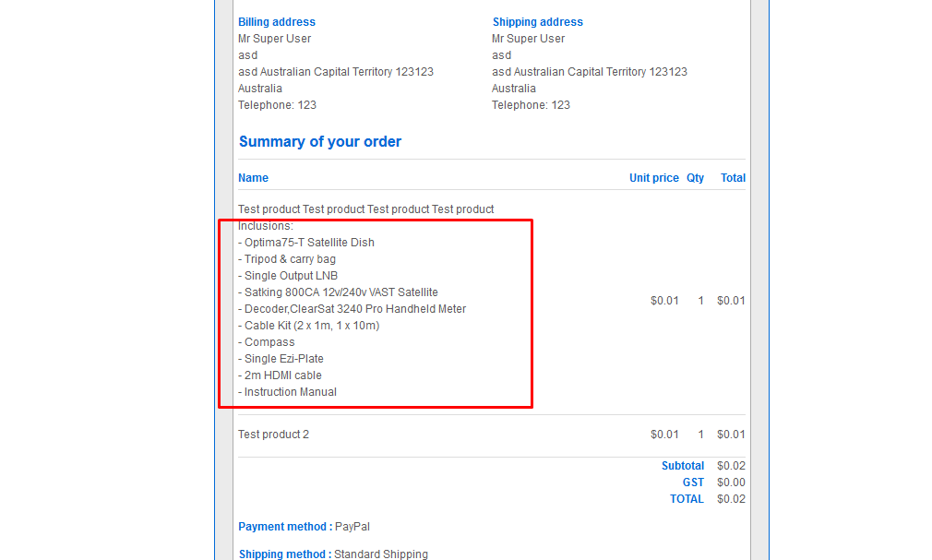Click the Name column header

[x=253, y=178]
